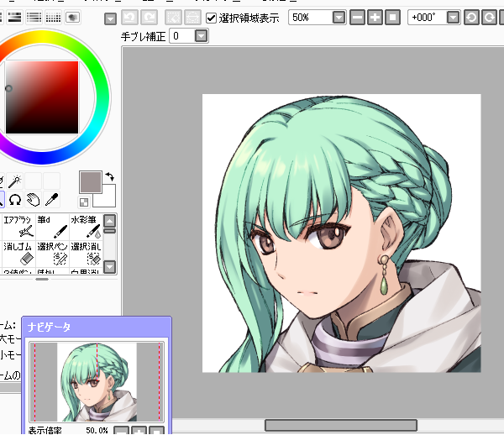This screenshot has height=435, width=504.
Task: Pick a shade in the red saturation square
Action: click(x=42, y=97)
